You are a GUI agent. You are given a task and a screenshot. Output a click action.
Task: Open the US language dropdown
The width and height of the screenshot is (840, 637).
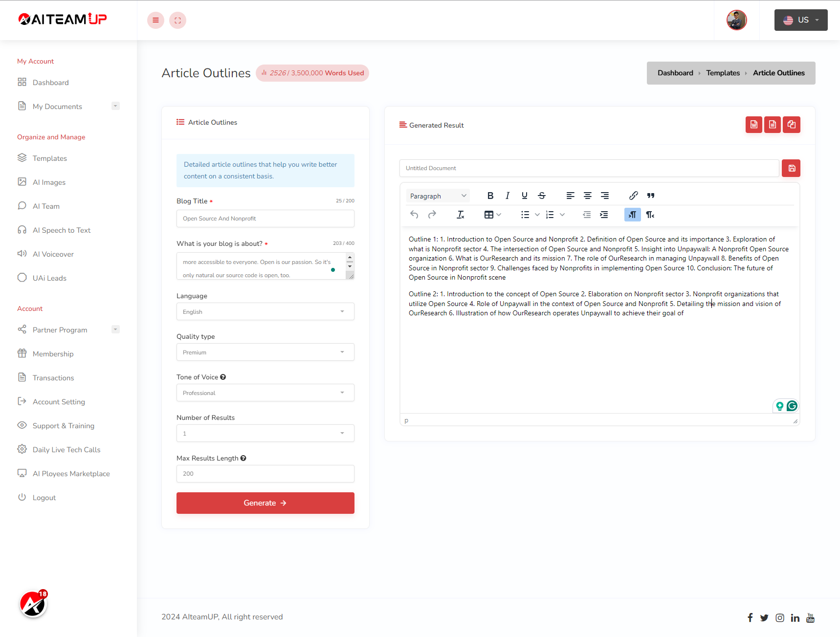point(801,20)
